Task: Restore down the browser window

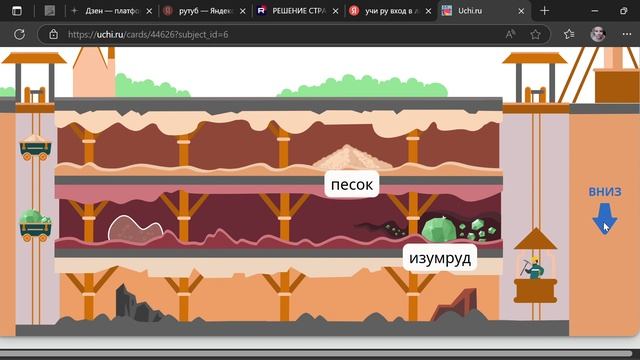Action: tap(623, 11)
